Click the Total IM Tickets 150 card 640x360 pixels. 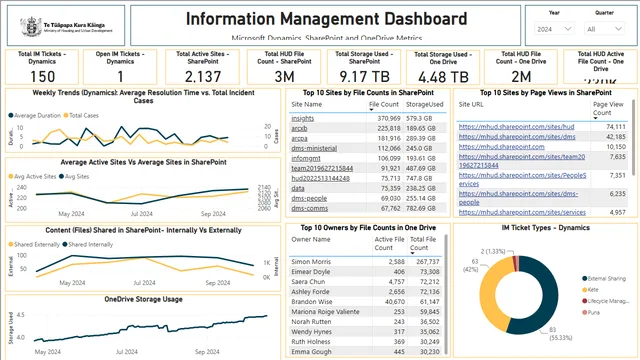(x=42, y=67)
